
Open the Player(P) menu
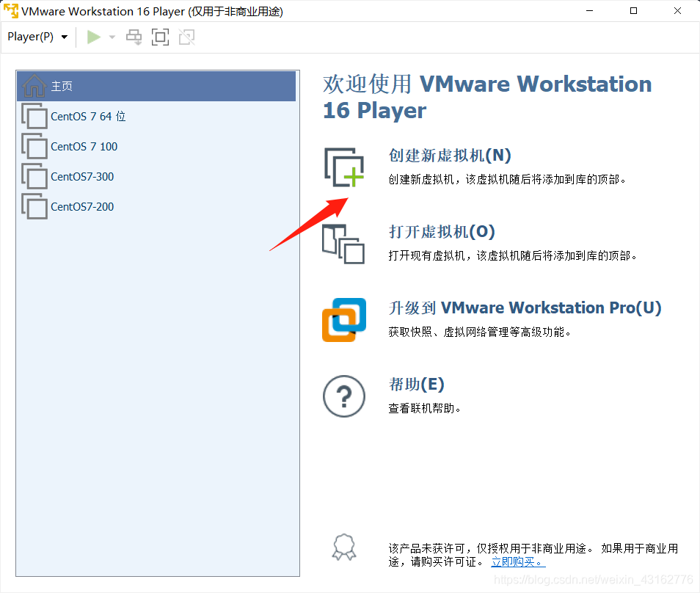37,37
